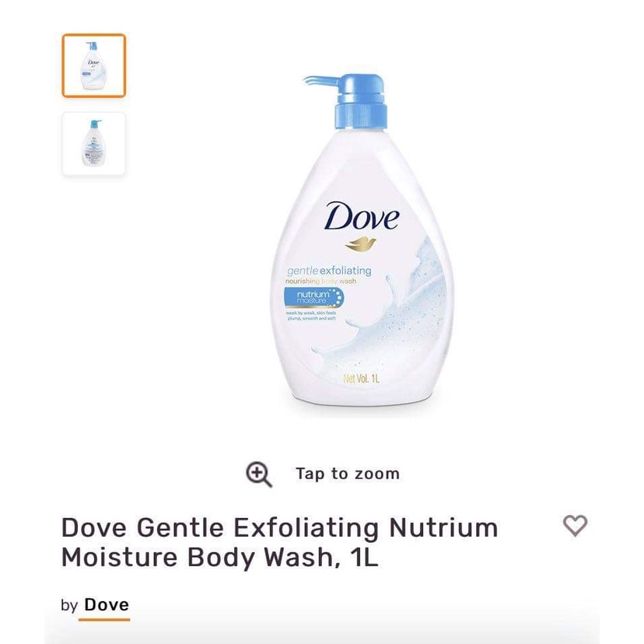Click the magnifying glass zoom icon
Viewport: 644px width, 644px height.
[259, 474]
